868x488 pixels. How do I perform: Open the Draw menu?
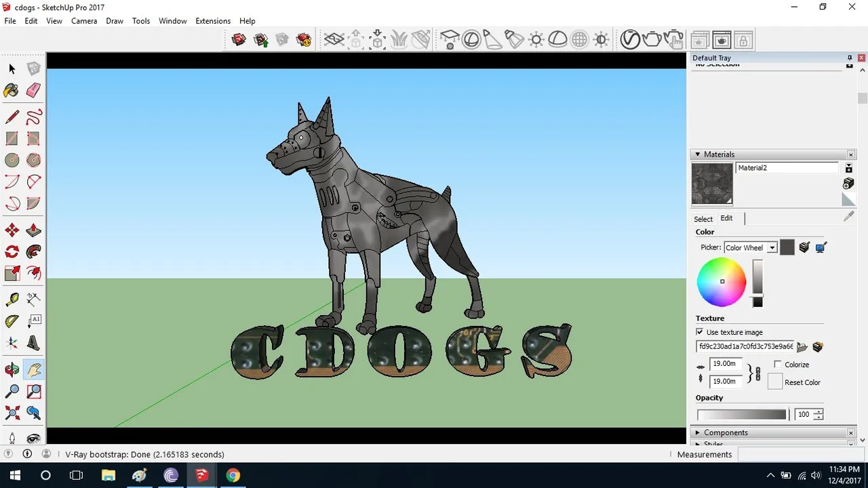coord(115,21)
